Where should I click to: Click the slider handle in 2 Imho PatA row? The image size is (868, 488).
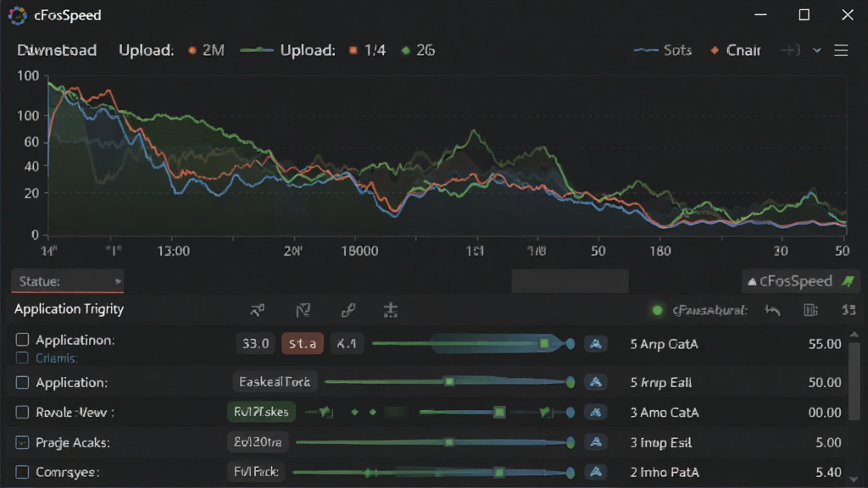(x=499, y=472)
